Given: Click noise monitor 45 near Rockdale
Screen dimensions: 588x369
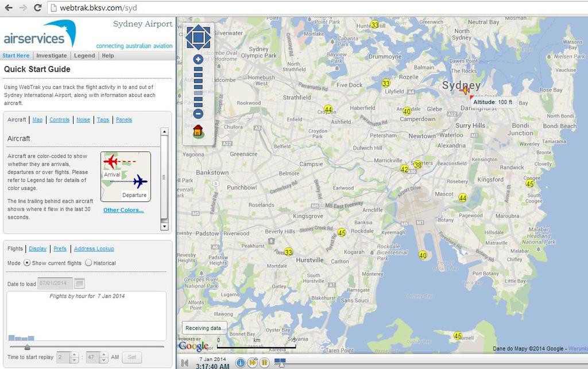Looking at the screenshot, I should click(342, 232).
